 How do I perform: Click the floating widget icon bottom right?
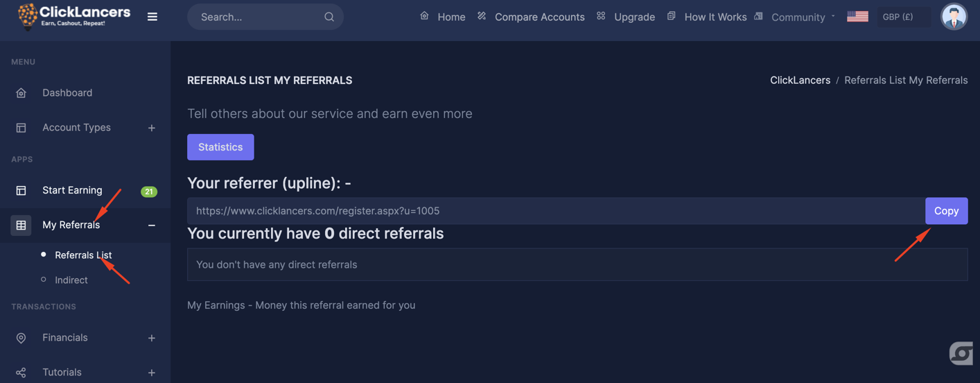[x=961, y=353]
